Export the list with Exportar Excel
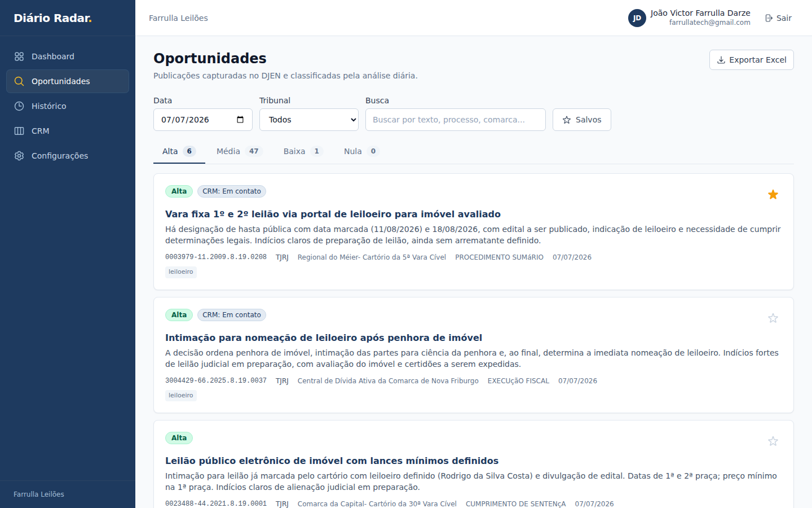This screenshot has width=812, height=508. (752, 60)
